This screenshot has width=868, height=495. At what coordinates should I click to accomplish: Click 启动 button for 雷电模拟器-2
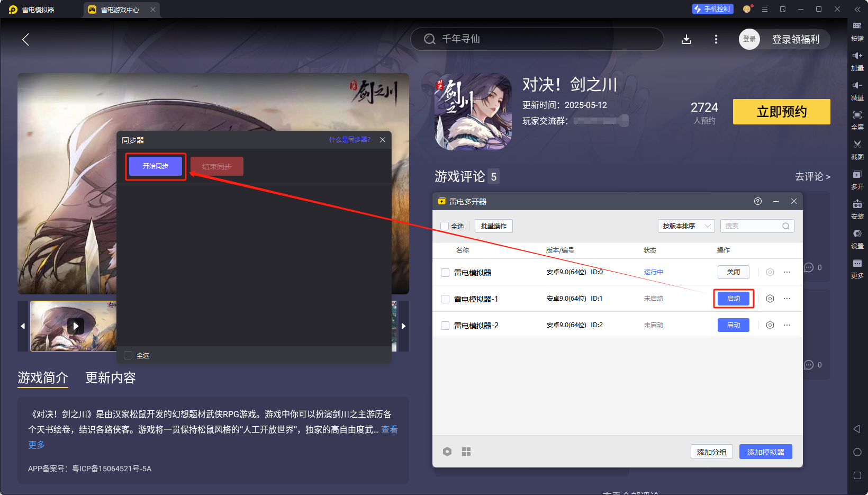coord(734,325)
